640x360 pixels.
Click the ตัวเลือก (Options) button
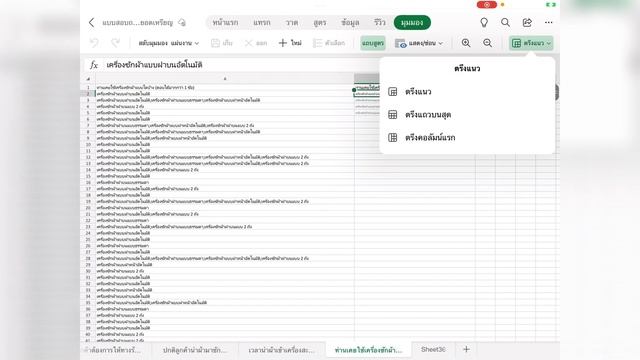329,43
